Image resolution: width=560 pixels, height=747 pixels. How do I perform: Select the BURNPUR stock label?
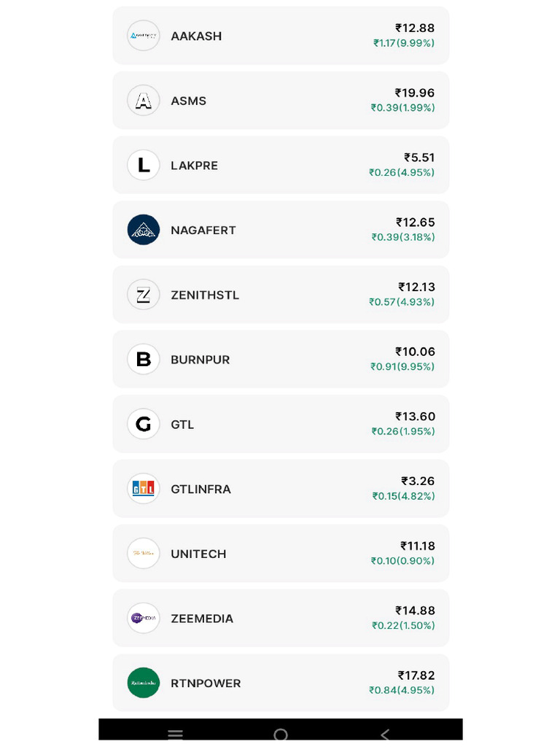(x=200, y=360)
